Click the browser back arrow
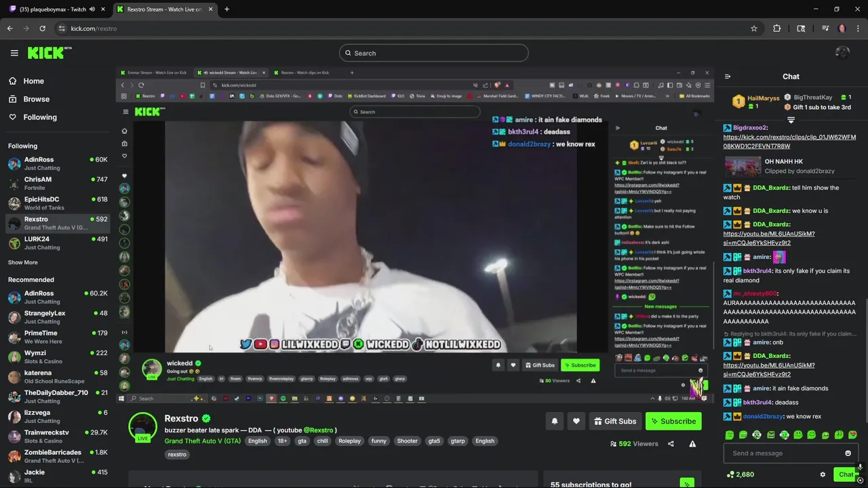Viewport: 868px width, 488px height. click(9, 28)
